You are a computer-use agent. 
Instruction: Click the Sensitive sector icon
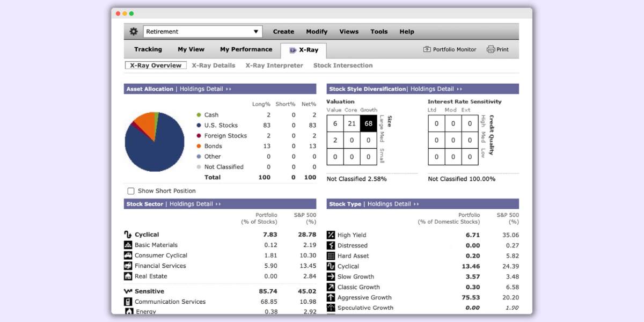point(128,291)
